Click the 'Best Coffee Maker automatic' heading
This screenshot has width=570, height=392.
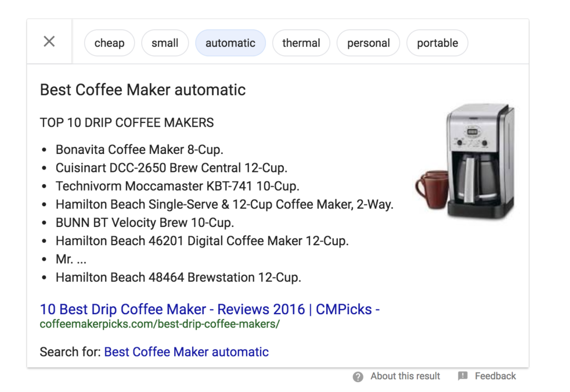pos(143,90)
